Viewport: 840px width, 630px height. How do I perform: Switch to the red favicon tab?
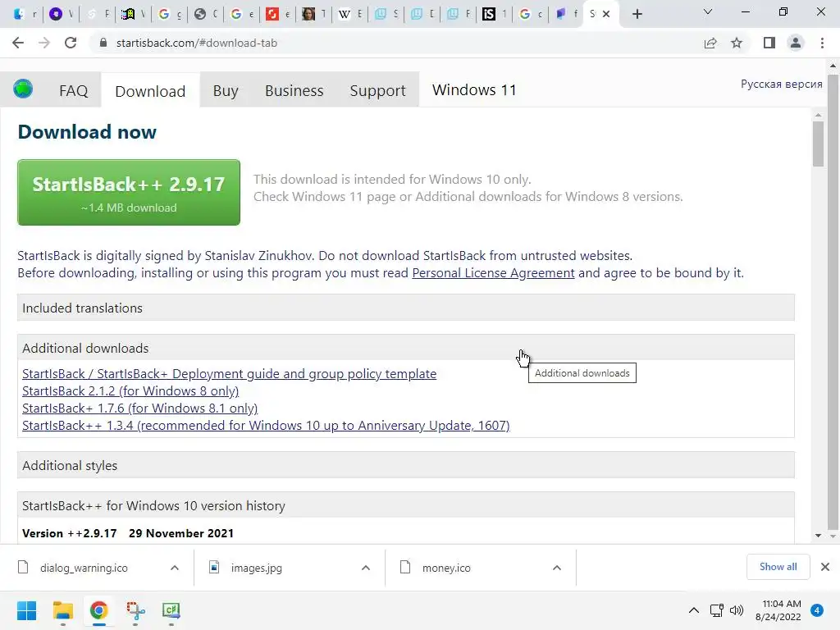tap(272, 14)
